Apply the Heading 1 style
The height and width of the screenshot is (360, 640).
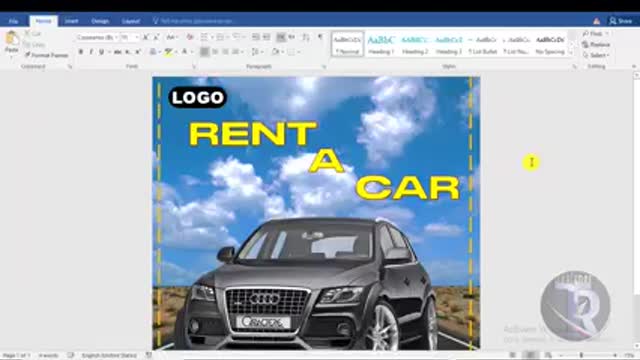click(381, 44)
